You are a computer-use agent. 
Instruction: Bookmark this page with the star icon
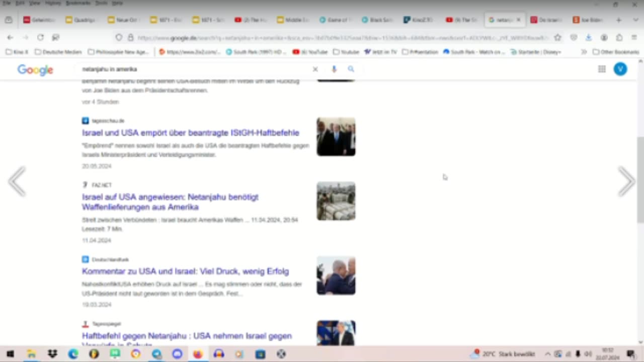click(x=557, y=38)
